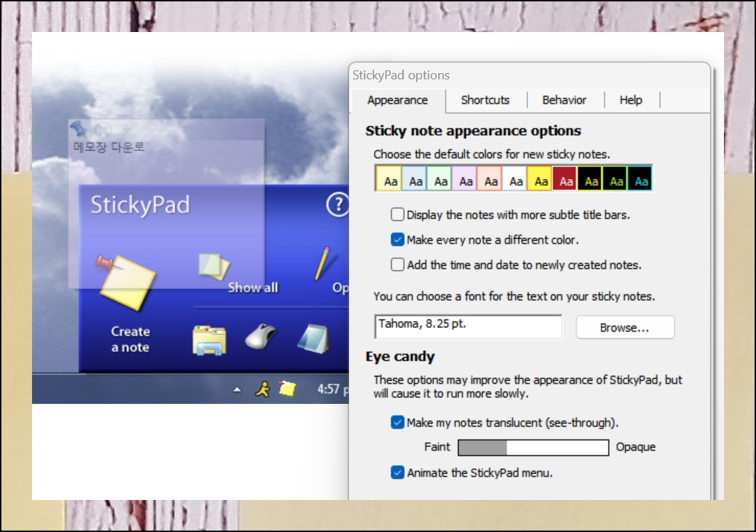
Task: Click the notepad icon in StickyPad menu
Action: coord(314,338)
